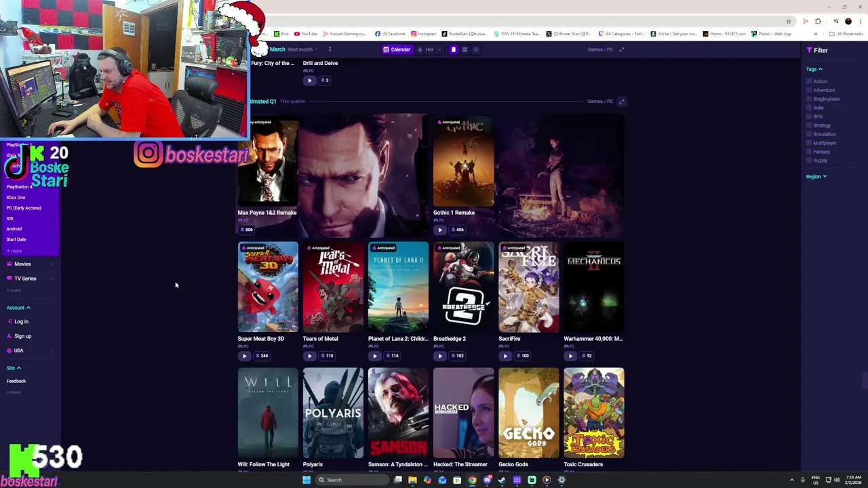
Task: Play the Super Meat Boy 3D trailer
Action: coord(244,356)
